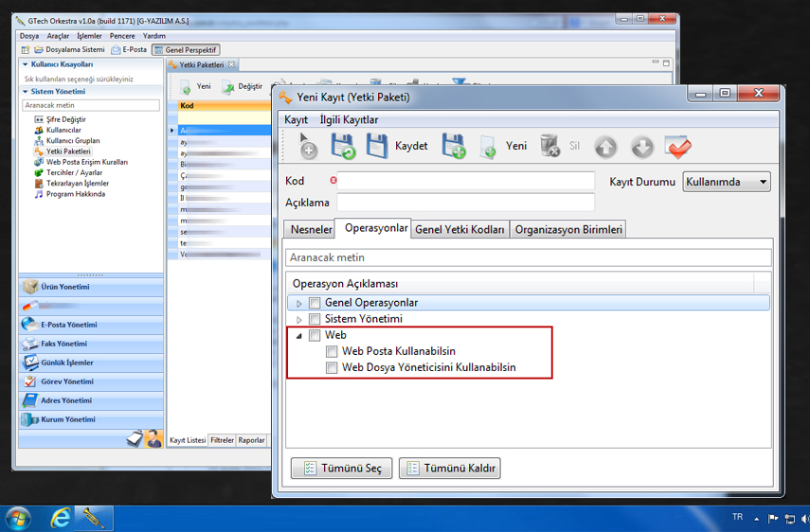Click Operasyon Açıklaması column header
Viewport: 810px width, 532px height.
[x=345, y=284]
